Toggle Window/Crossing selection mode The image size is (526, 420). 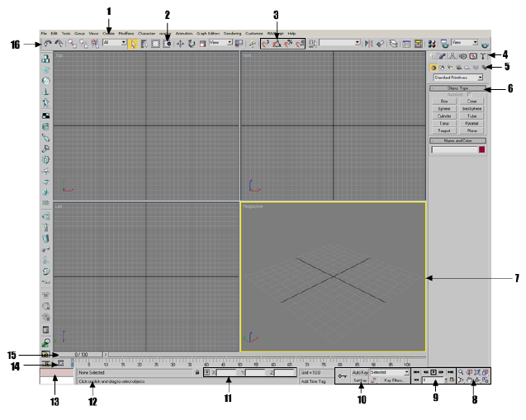pos(167,44)
